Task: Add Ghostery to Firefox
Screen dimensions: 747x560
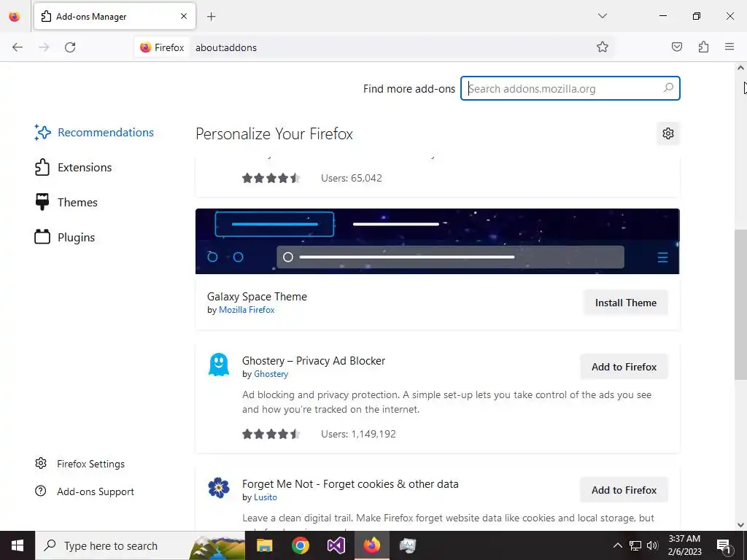Action: (624, 367)
